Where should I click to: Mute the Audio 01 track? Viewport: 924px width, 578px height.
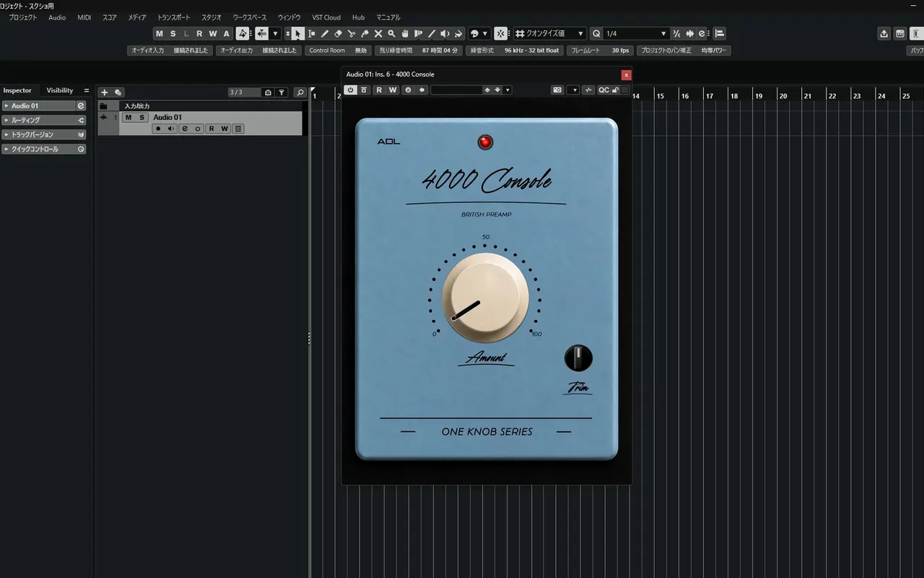[x=128, y=117]
